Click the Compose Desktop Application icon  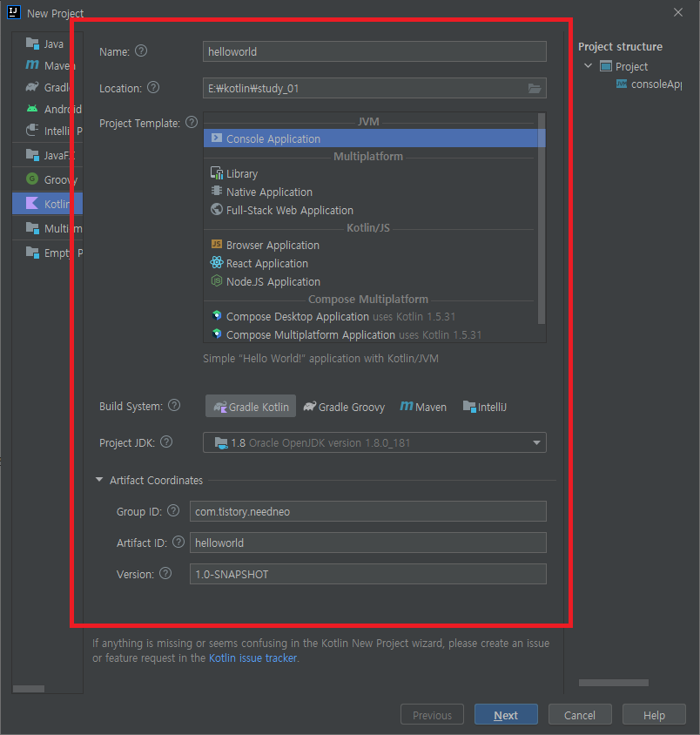pos(217,315)
